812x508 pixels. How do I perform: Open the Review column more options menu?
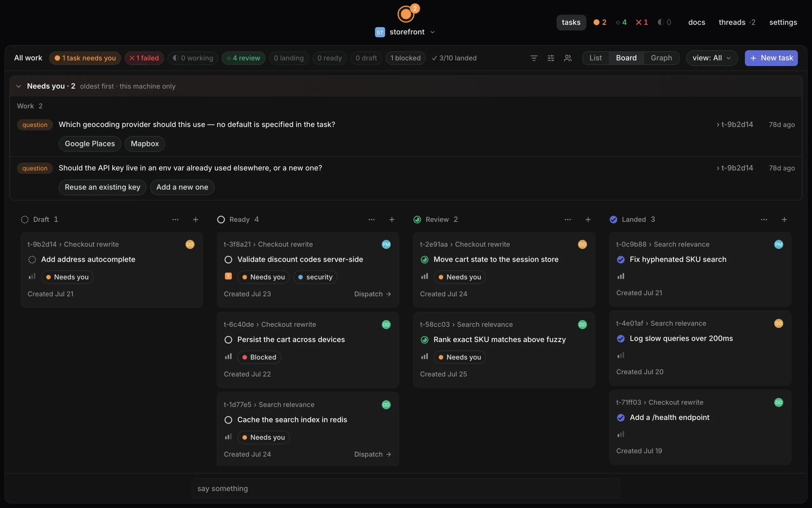pos(568,219)
